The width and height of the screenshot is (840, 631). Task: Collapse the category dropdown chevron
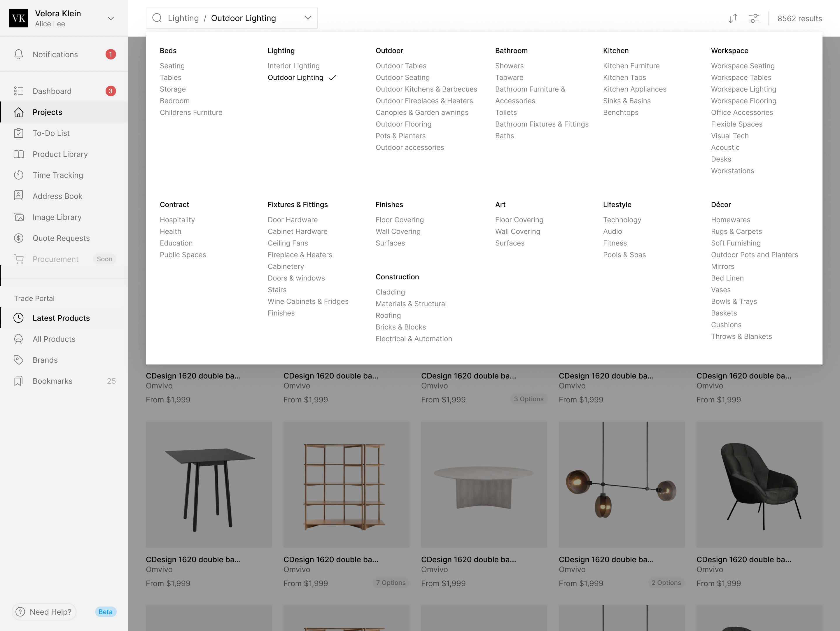pos(308,18)
